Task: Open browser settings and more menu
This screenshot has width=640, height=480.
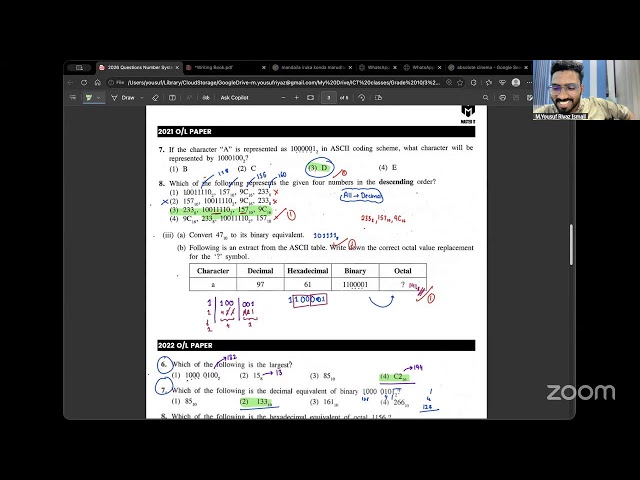Action: (529, 82)
